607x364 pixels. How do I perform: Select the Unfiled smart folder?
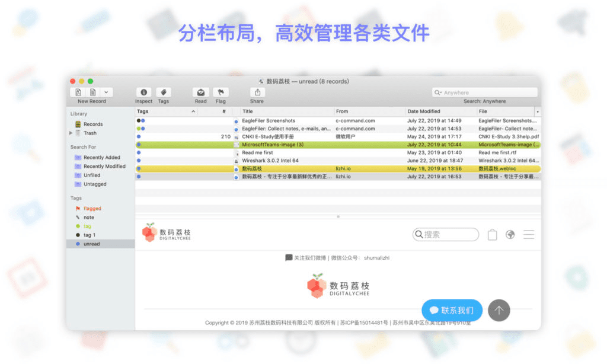point(92,175)
